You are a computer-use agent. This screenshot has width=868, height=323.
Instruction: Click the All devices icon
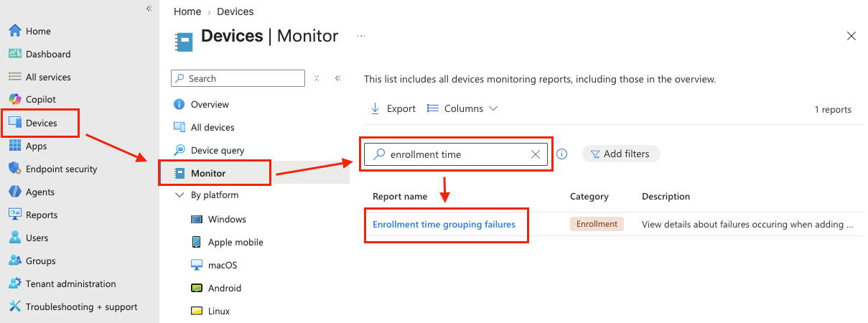pyautogui.click(x=179, y=127)
